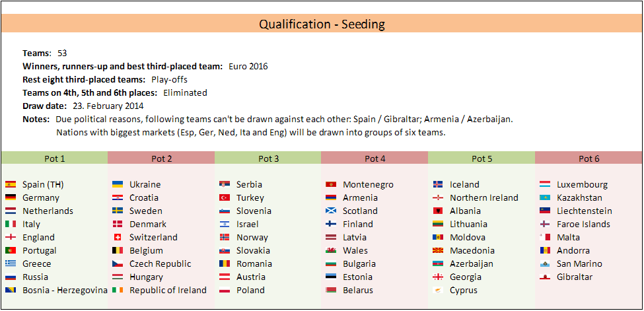Select the Pot 6 column header
644x311 pixels.
click(x=589, y=158)
